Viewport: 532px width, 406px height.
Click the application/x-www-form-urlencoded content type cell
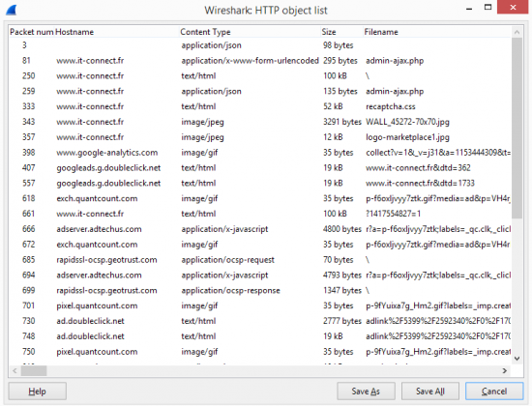251,61
